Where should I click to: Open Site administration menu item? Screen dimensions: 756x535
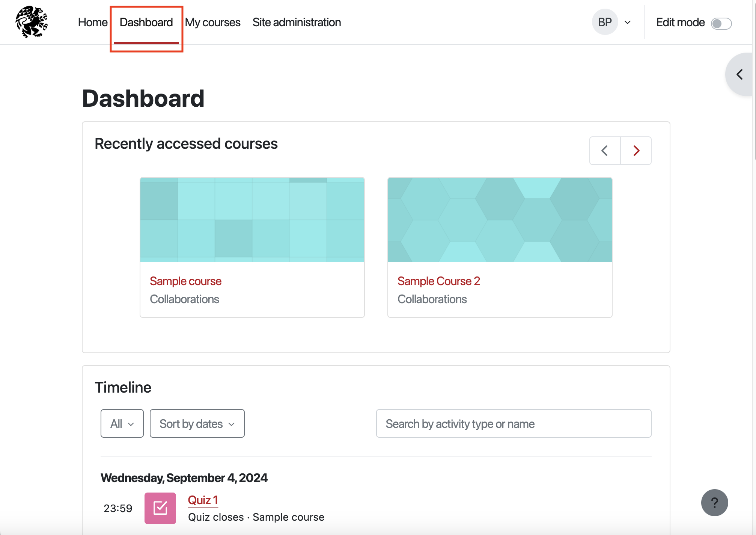(x=297, y=23)
